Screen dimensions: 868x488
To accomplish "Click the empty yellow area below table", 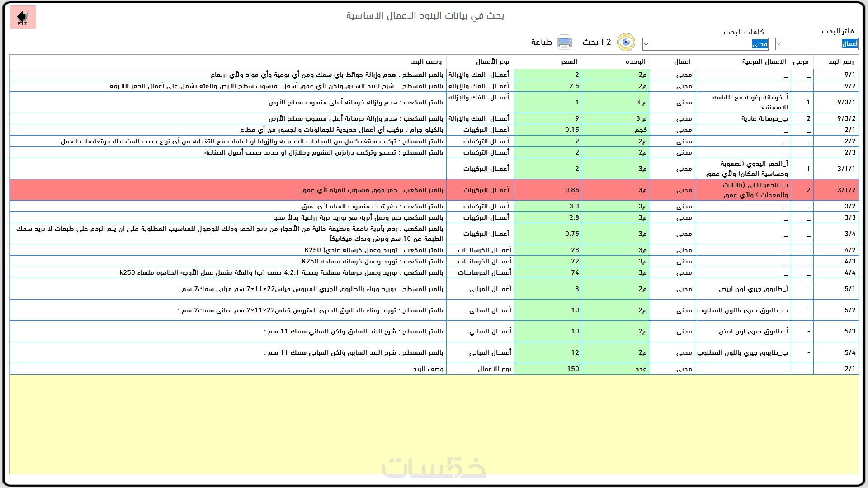I will coord(434,420).
